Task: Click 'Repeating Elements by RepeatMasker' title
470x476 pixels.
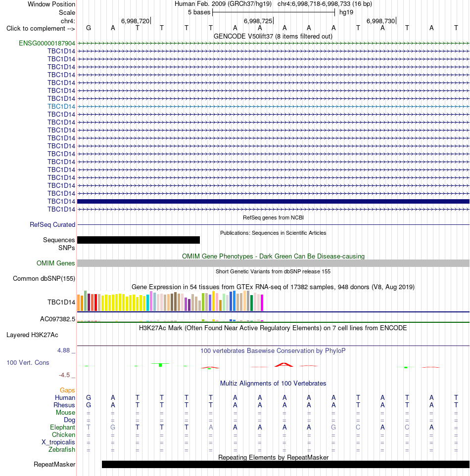Action: pos(273,458)
